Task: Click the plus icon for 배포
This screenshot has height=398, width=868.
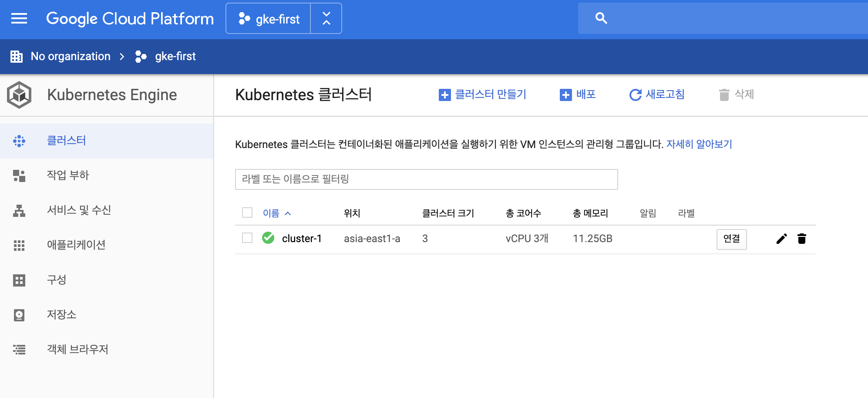Action: 565,94
